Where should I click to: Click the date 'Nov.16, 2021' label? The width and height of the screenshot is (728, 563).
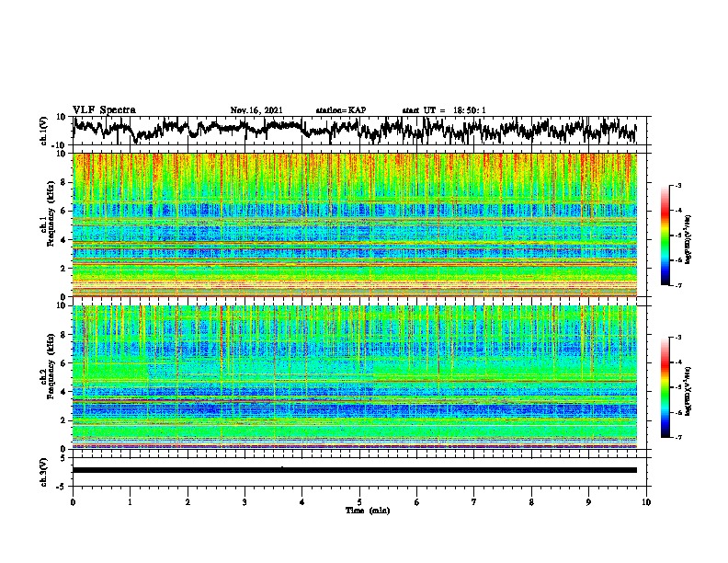click(x=256, y=110)
